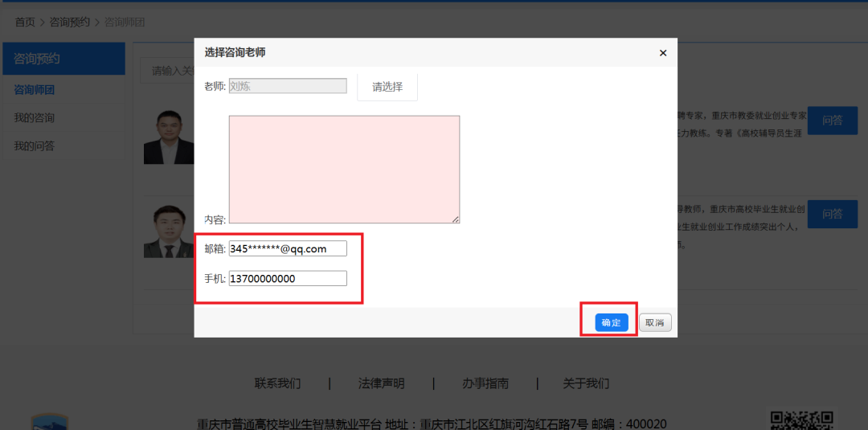This screenshot has width=868, height=430.
Task: Click the 老师 name field
Action: pos(288,86)
